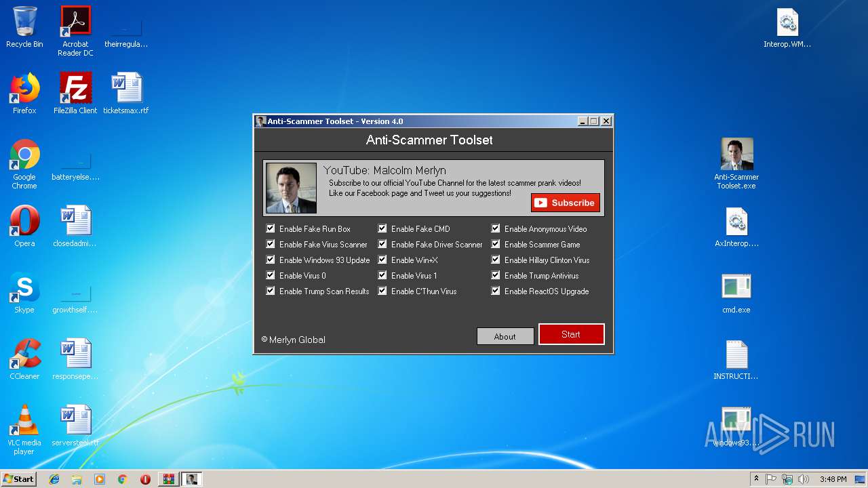The image size is (868, 488).
Task: Open Windows Explorer folder from the taskbar
Action: (x=77, y=479)
